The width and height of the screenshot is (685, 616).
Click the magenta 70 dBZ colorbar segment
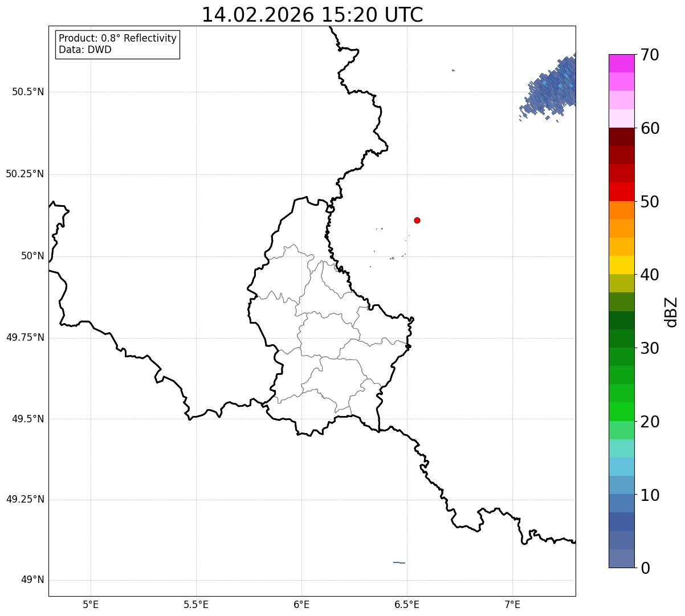point(621,63)
